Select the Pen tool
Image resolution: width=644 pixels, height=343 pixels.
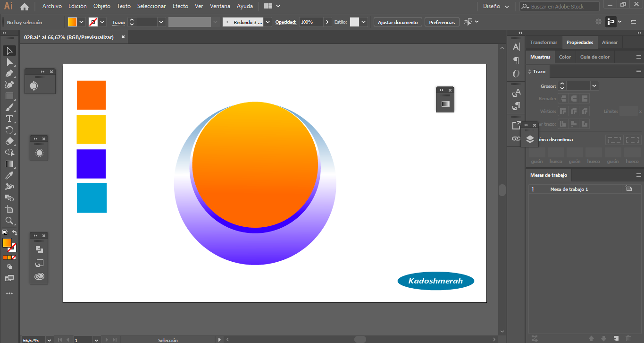coord(9,73)
